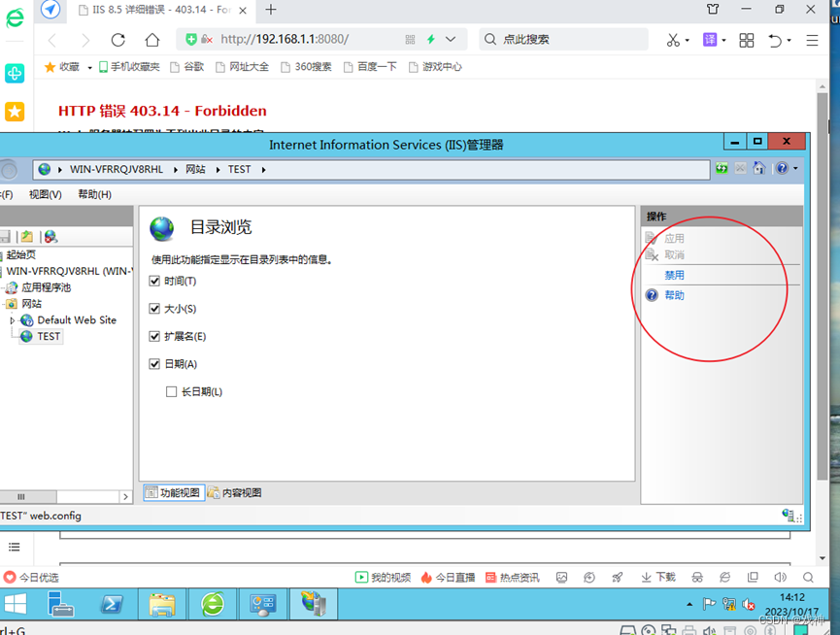Open the browser address bar dropdown

pos(450,39)
